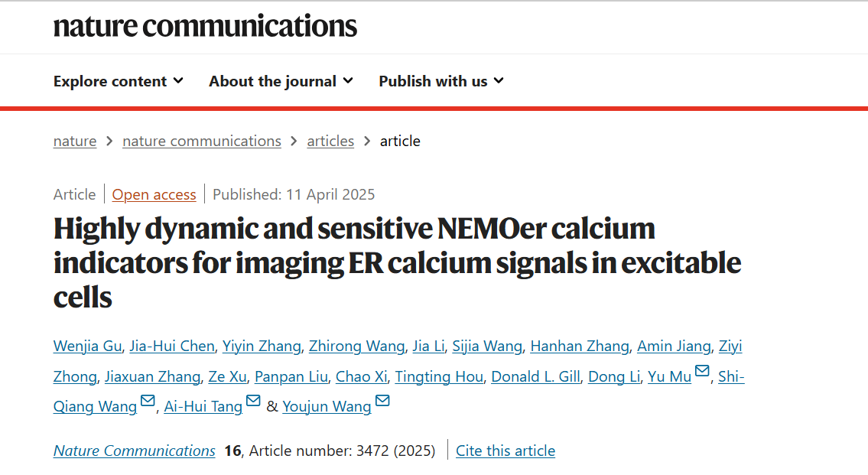Viewport: 868px width, 475px height.
Task: Click the email envelope icon beside Yu Mu
Action: pyautogui.click(x=702, y=371)
